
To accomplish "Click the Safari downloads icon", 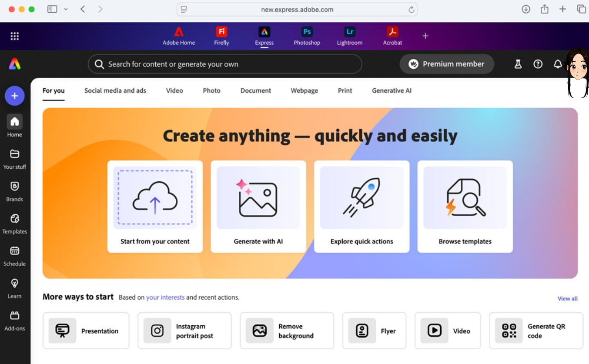I will click(526, 9).
